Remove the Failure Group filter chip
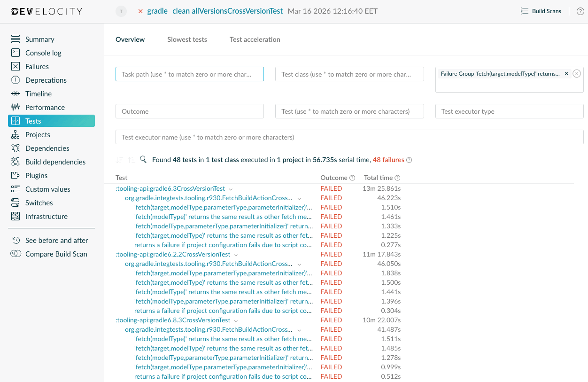The height and width of the screenshot is (382, 588). (566, 73)
